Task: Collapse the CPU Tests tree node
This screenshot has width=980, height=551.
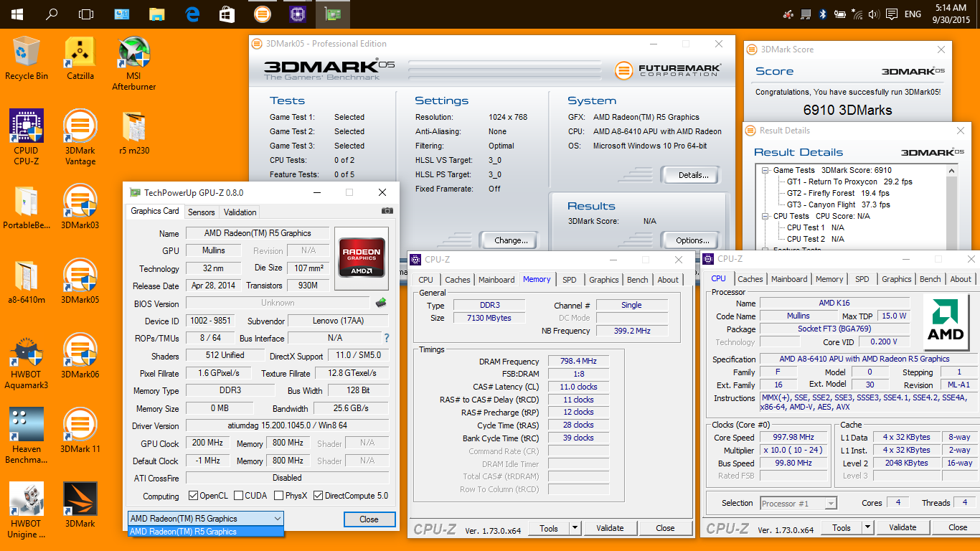Action: point(765,216)
